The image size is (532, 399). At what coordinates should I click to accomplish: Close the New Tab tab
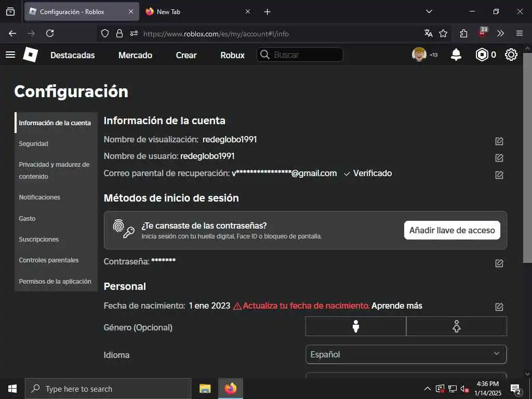click(248, 11)
